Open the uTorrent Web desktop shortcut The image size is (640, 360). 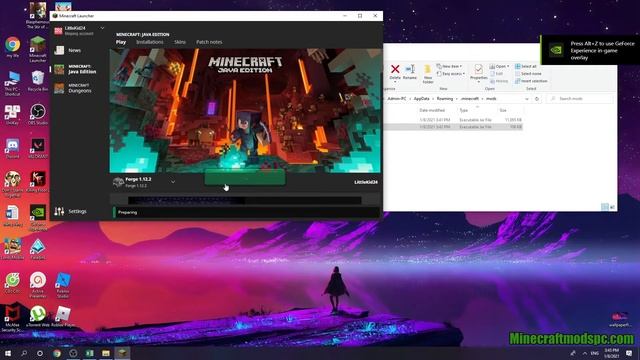38,316
